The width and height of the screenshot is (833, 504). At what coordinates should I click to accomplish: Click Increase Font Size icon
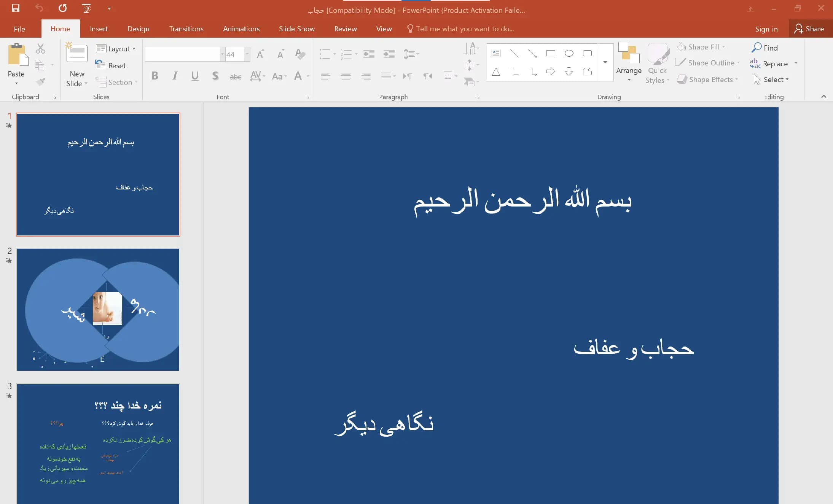pyautogui.click(x=260, y=54)
